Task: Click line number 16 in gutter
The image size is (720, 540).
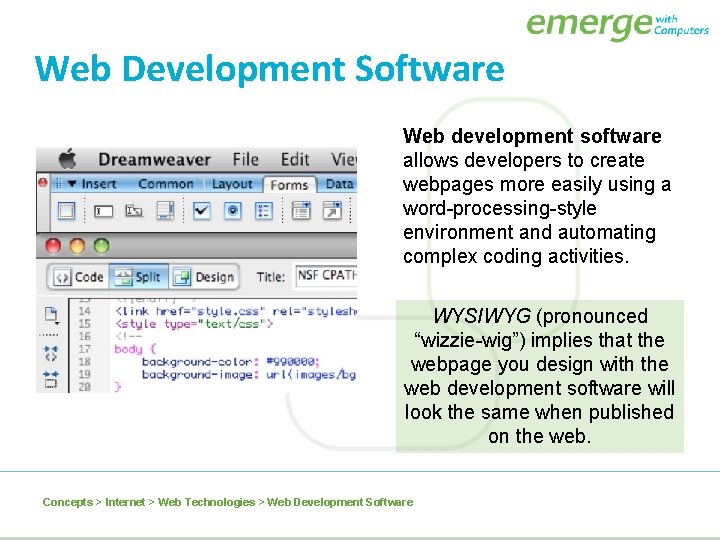Action: (84, 337)
